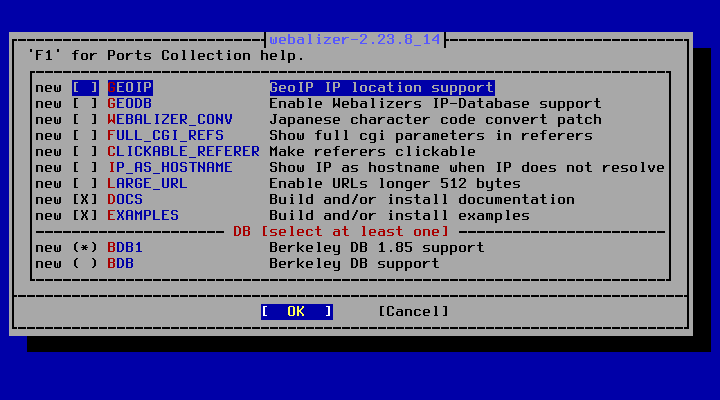Image resolution: width=720 pixels, height=400 pixels.
Task: Click the BDB1 option name
Action: click(125, 248)
